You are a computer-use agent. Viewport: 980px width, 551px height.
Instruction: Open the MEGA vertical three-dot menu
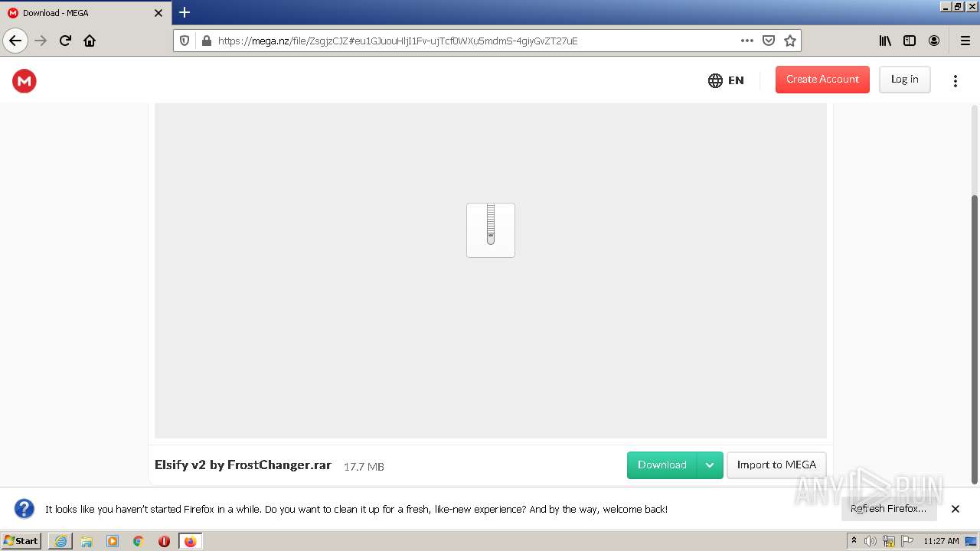click(x=955, y=80)
